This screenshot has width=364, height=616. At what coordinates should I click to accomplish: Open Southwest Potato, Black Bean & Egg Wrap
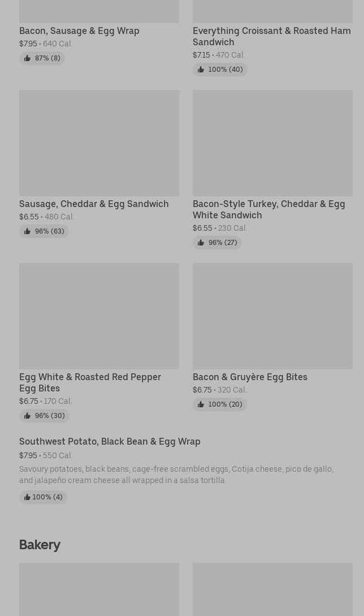tap(110, 441)
